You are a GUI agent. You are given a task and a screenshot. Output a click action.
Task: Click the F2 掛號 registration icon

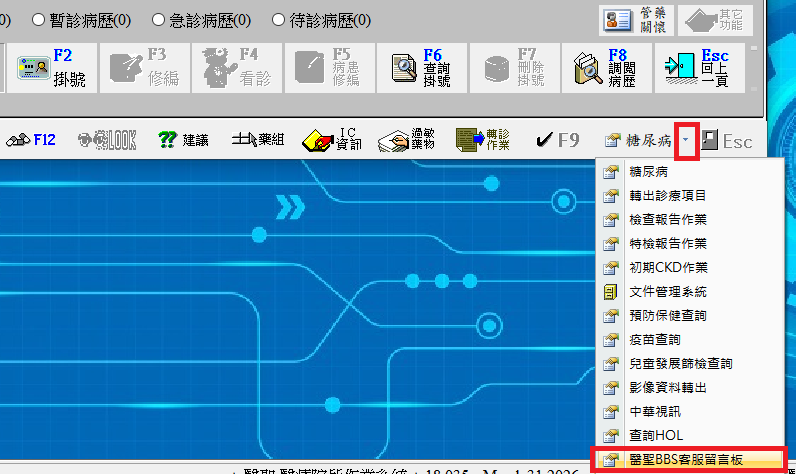click(34, 67)
